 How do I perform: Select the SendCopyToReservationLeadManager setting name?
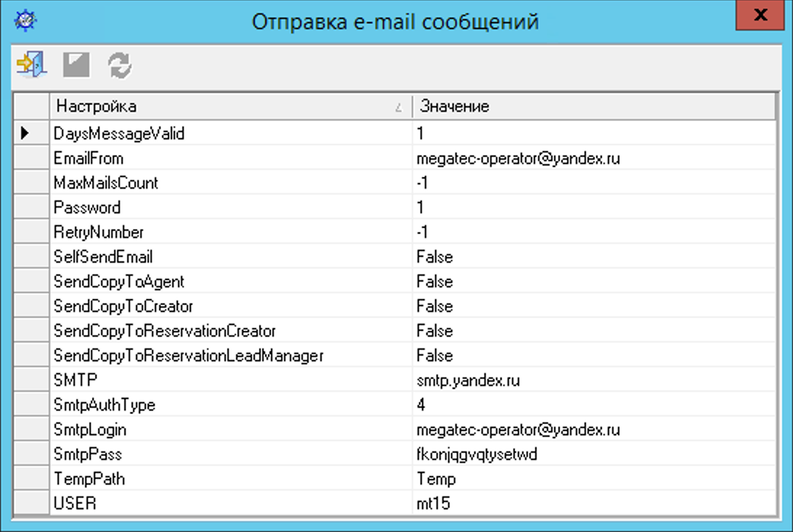click(188, 356)
